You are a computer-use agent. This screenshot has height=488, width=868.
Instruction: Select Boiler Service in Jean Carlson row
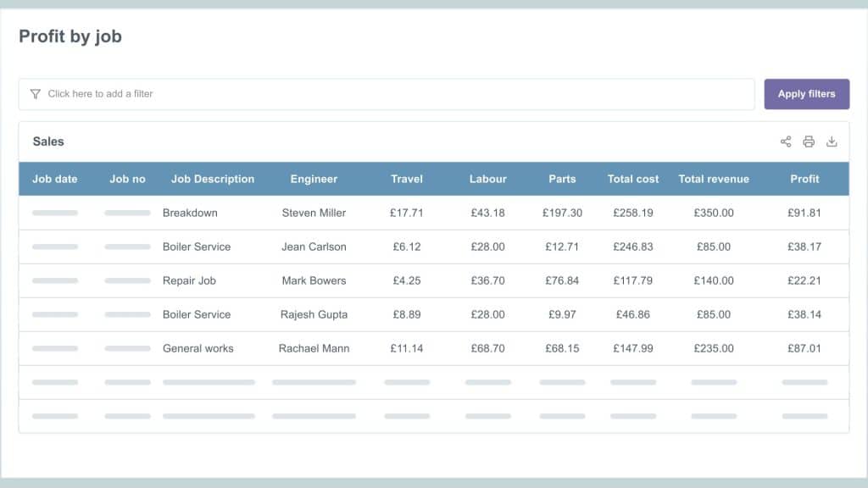[197, 247]
